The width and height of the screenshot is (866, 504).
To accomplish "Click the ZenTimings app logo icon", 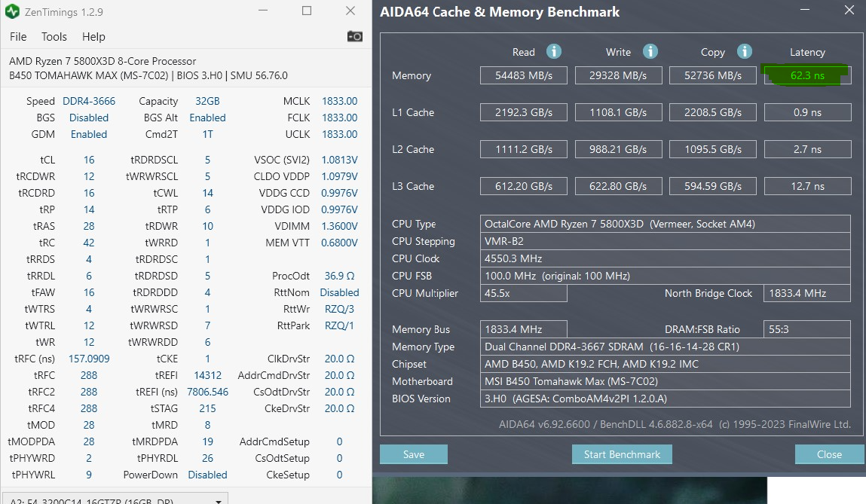I will click(12, 11).
